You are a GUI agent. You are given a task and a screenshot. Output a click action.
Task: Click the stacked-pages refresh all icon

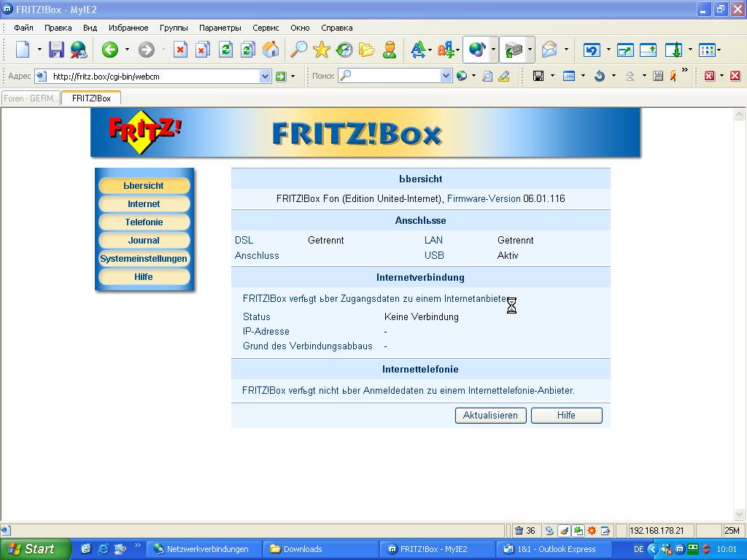pyautogui.click(x=248, y=50)
